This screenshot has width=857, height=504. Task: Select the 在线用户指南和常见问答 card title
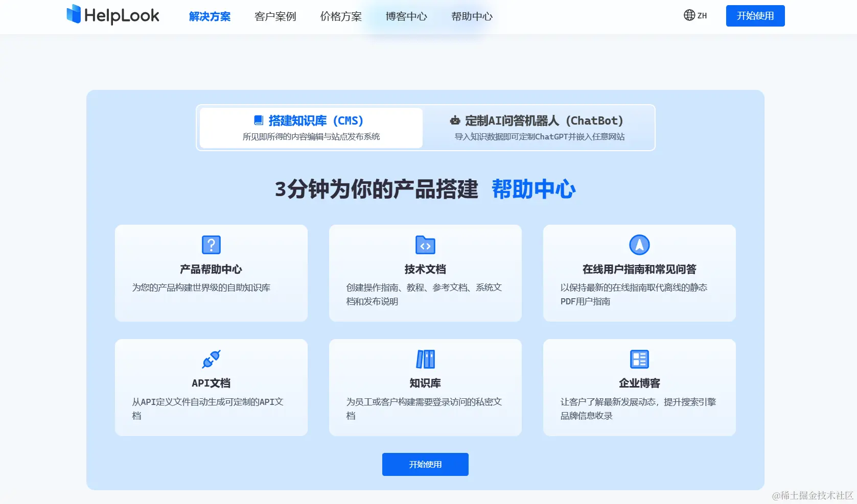point(639,269)
